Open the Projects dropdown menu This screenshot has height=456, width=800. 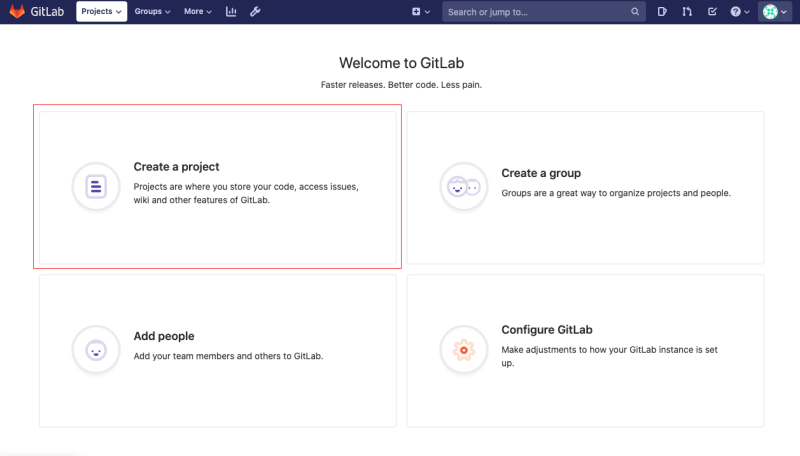tap(101, 12)
